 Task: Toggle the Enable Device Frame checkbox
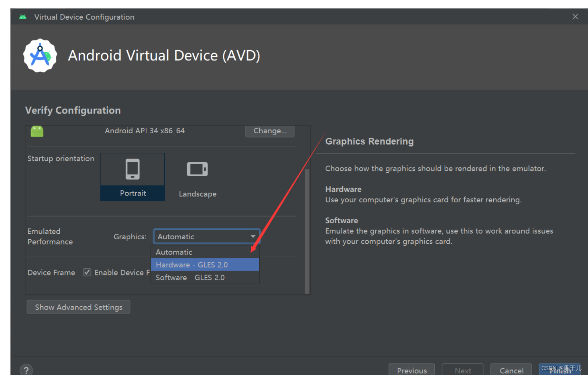(87, 272)
